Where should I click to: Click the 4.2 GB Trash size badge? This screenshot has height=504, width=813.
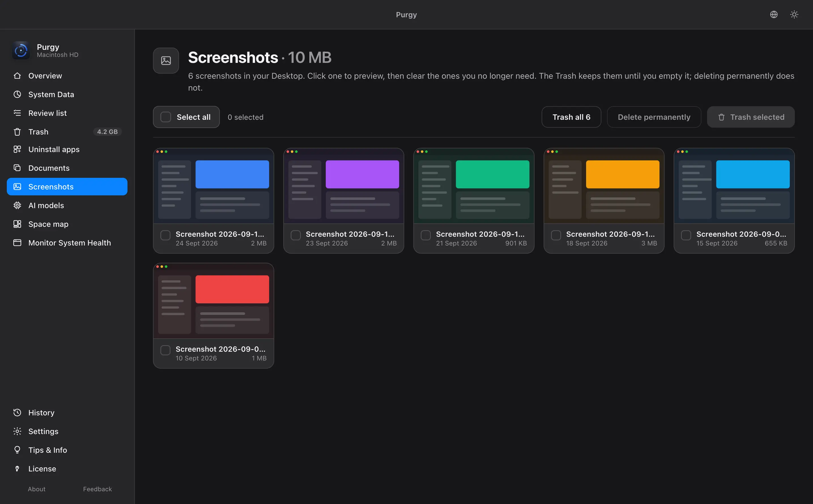(107, 132)
